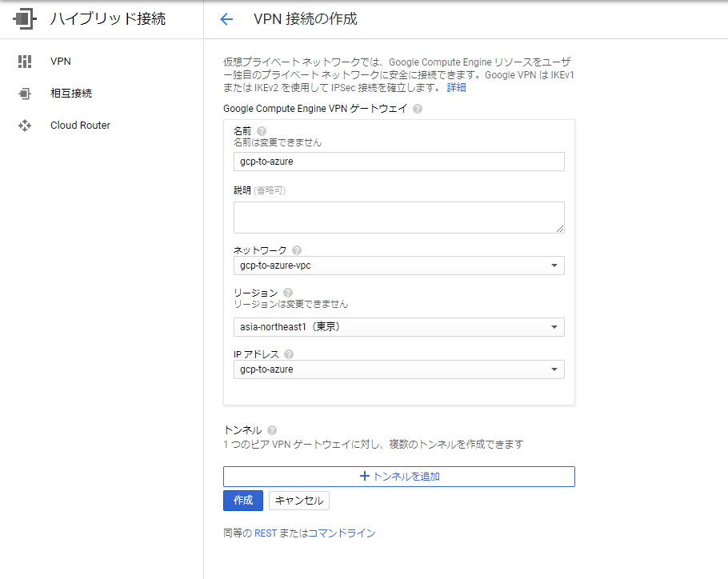Viewport: 728px width, 579px height.
Task: Click the キャンセル button
Action: [x=299, y=501]
